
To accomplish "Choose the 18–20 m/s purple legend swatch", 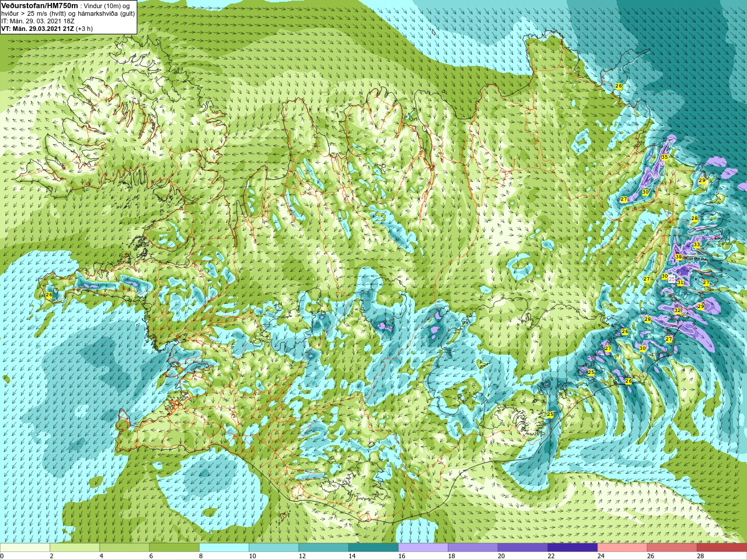I will 473,548.
